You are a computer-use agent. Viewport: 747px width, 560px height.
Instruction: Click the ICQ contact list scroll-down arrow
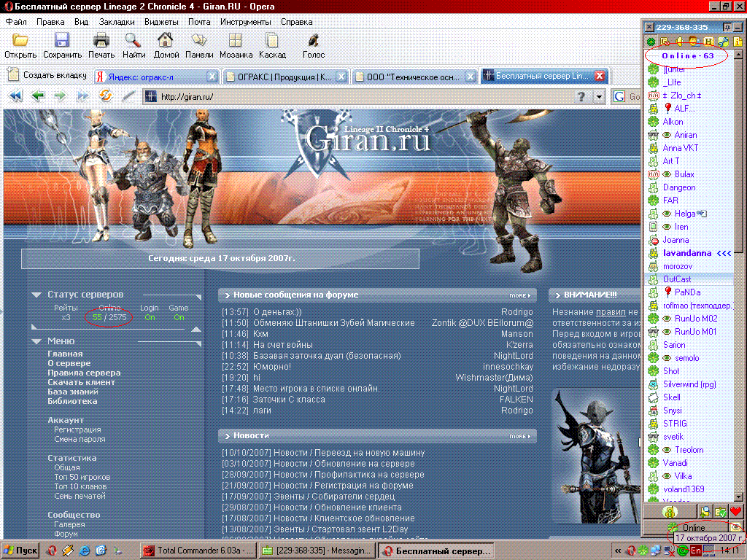click(x=738, y=497)
